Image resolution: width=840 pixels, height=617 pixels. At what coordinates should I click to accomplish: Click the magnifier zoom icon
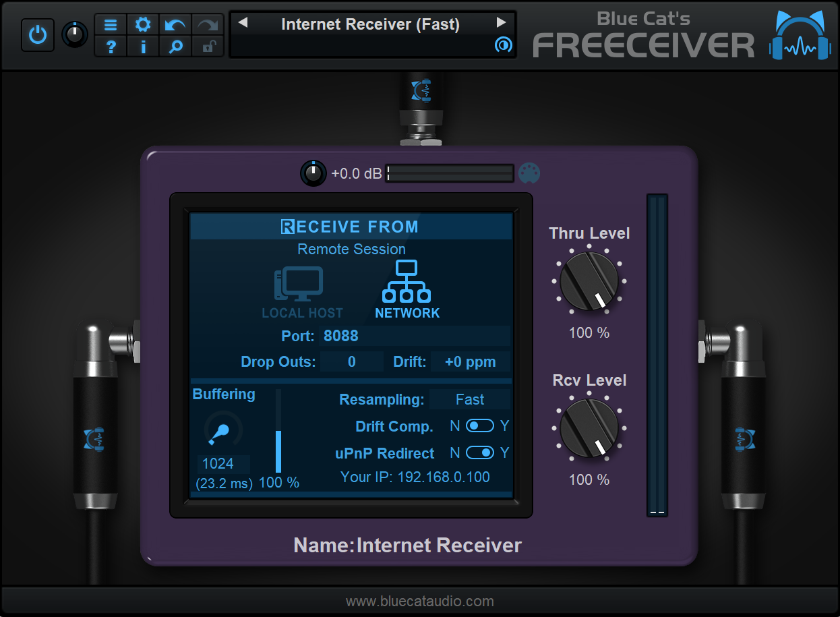175,47
